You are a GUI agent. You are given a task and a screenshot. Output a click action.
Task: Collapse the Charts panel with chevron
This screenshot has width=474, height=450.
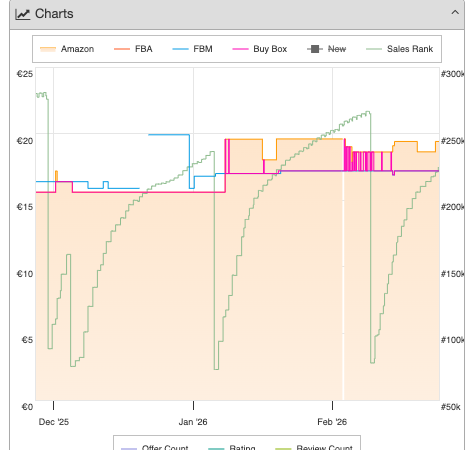point(455,13)
